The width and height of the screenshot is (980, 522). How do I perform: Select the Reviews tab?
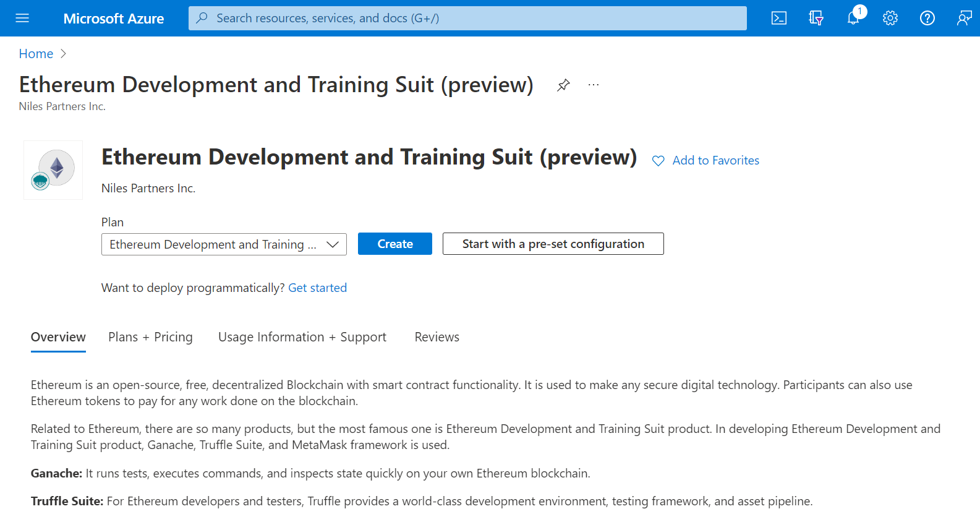click(x=437, y=337)
